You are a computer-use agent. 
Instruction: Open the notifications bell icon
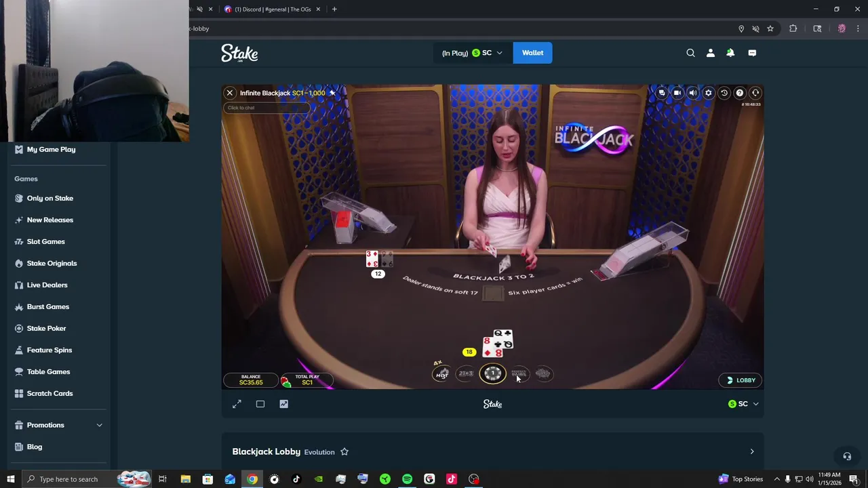click(730, 53)
